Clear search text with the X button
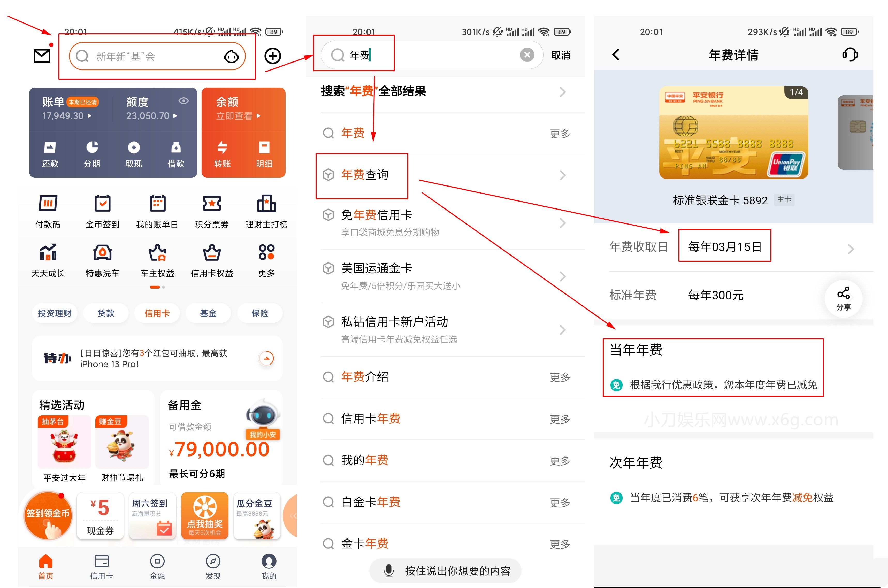The height and width of the screenshot is (588, 888). [x=527, y=55]
